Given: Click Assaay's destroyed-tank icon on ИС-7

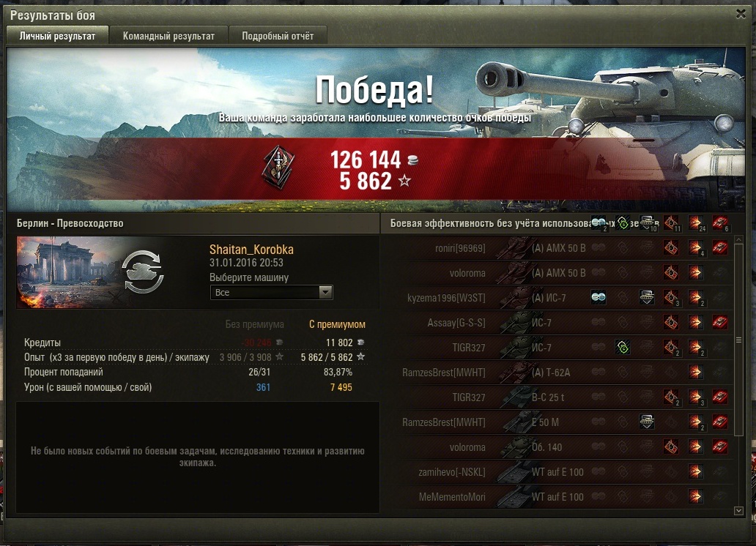Looking at the screenshot, I should click(x=720, y=322).
